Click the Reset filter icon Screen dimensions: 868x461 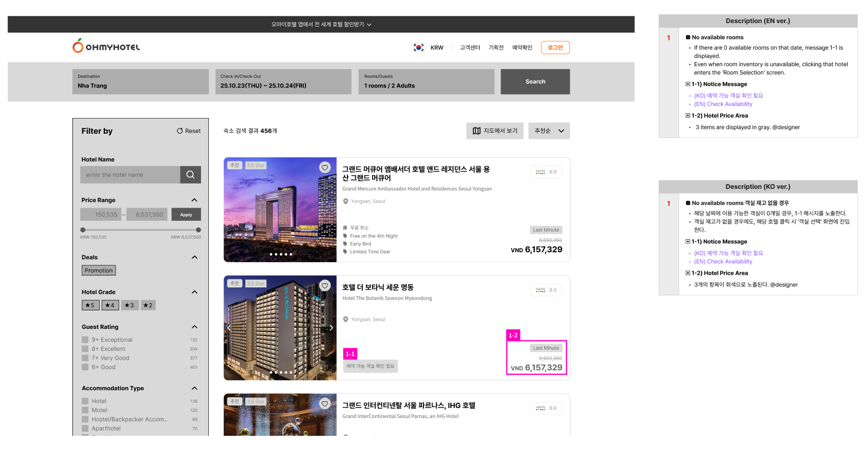(x=179, y=131)
